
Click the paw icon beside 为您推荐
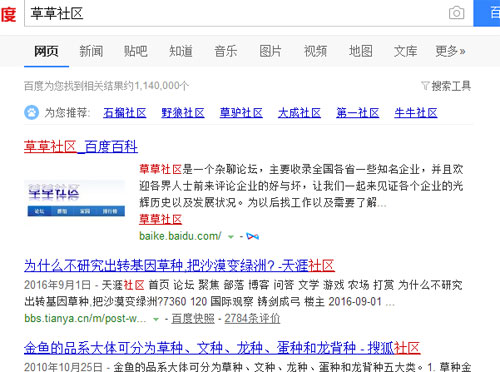point(32,113)
